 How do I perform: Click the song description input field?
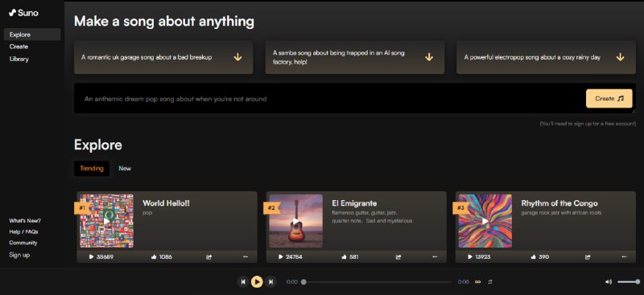(328, 99)
